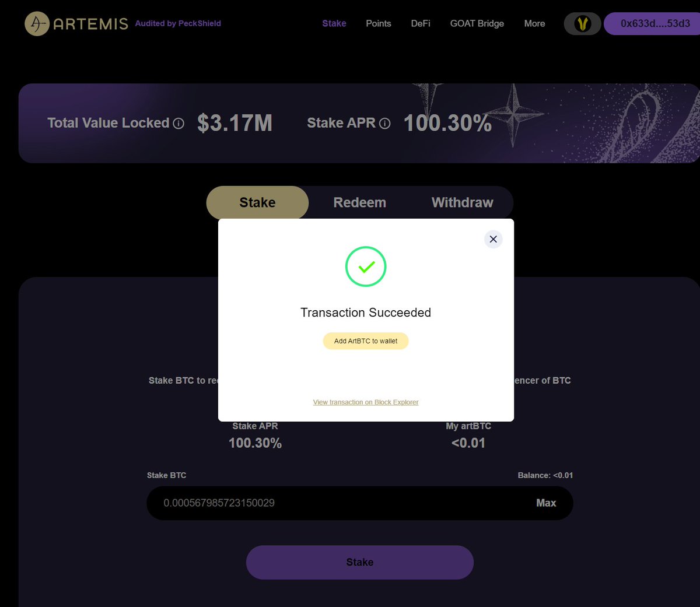Click Add ArtBTC to wallet button
This screenshot has width=700, height=607.
(x=366, y=341)
